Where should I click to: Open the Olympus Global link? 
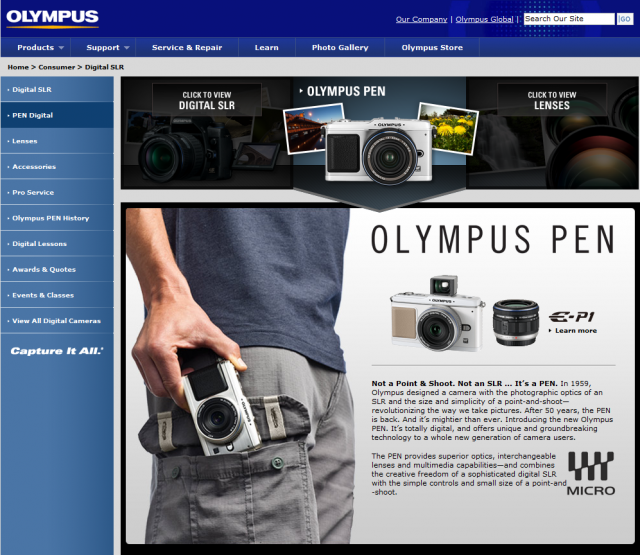click(484, 19)
